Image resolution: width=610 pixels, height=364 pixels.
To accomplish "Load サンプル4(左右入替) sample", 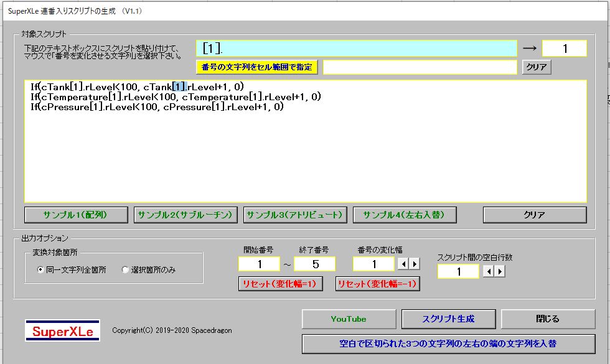I will (x=405, y=215).
